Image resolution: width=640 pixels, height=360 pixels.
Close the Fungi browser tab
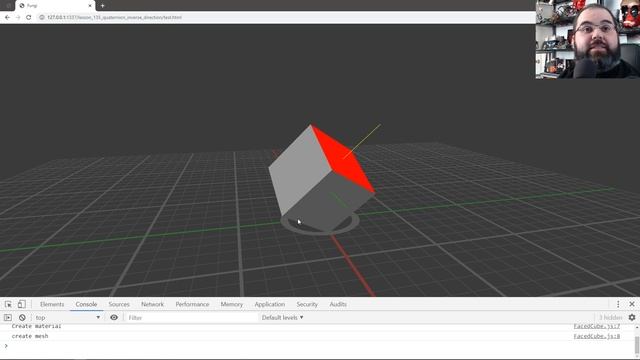click(90, 6)
